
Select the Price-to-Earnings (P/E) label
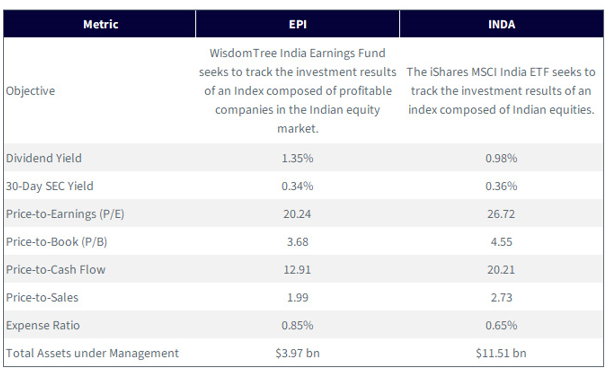[x=65, y=214]
